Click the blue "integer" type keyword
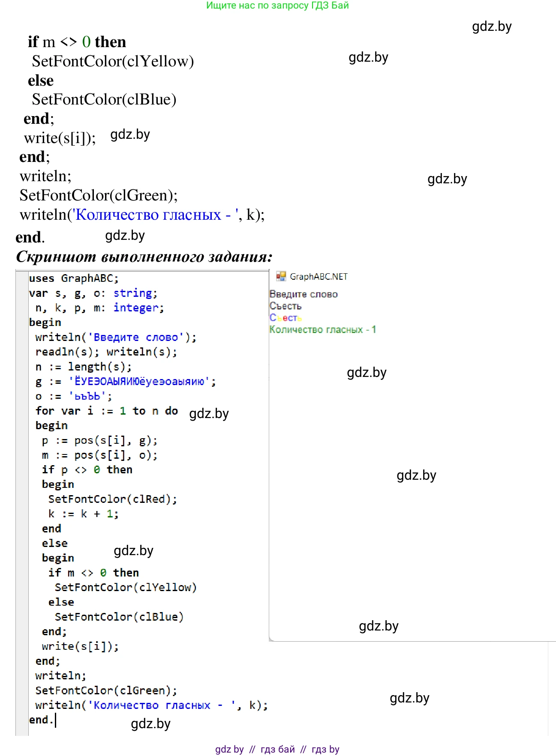 [136, 308]
